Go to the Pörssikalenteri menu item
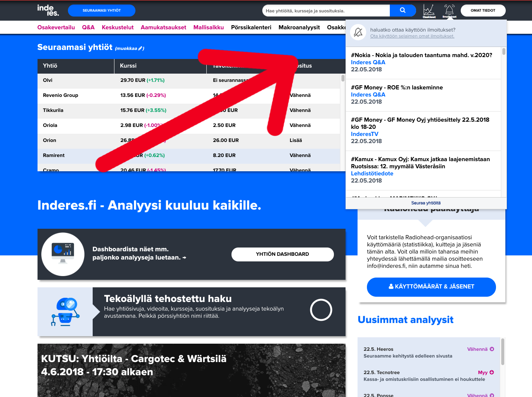This screenshot has height=397, width=532. pyautogui.click(x=251, y=27)
